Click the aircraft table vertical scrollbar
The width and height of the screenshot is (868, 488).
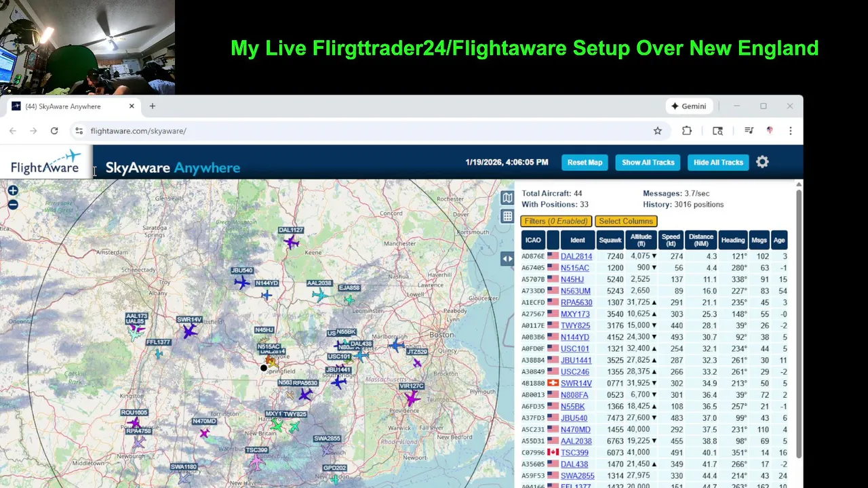(x=799, y=324)
